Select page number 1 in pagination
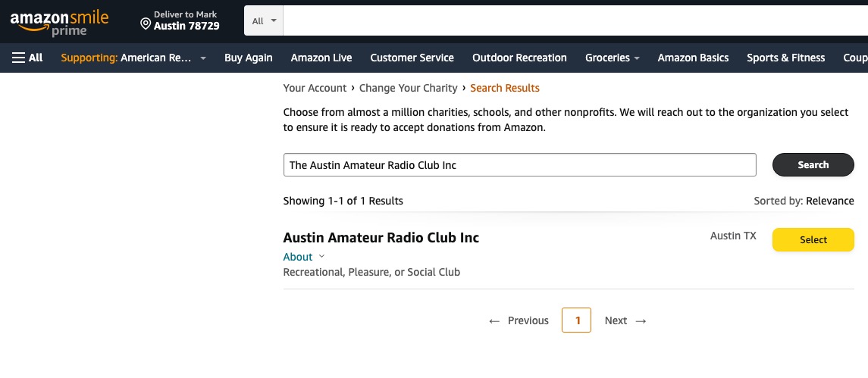Screen dimensions: 868x378 [576, 320]
